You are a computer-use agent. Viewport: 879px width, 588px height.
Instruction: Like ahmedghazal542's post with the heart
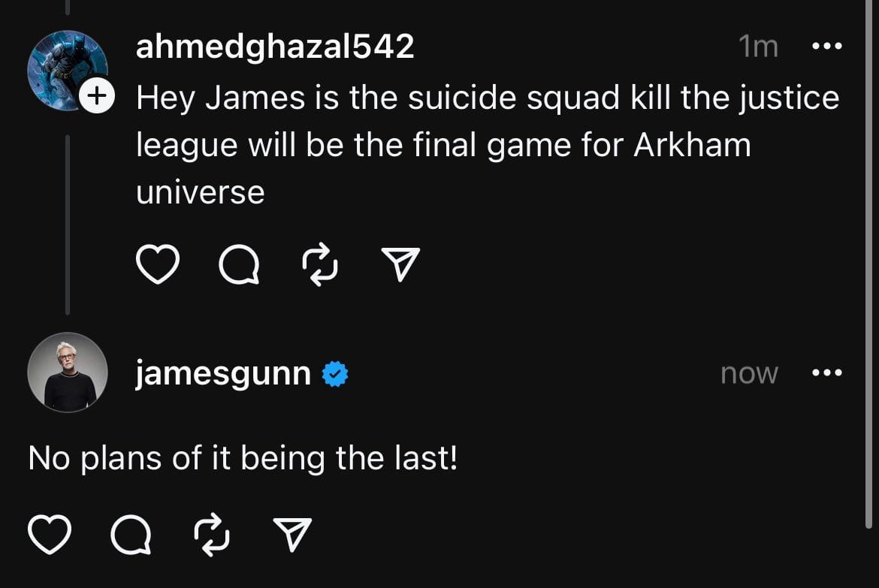[158, 265]
